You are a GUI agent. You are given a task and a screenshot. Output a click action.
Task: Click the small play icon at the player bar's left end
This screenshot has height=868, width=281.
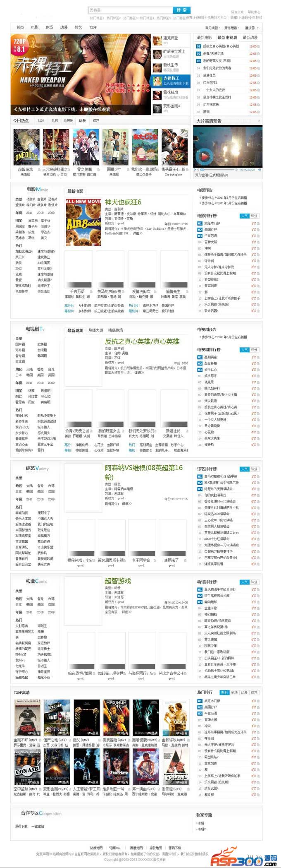[195, 169]
